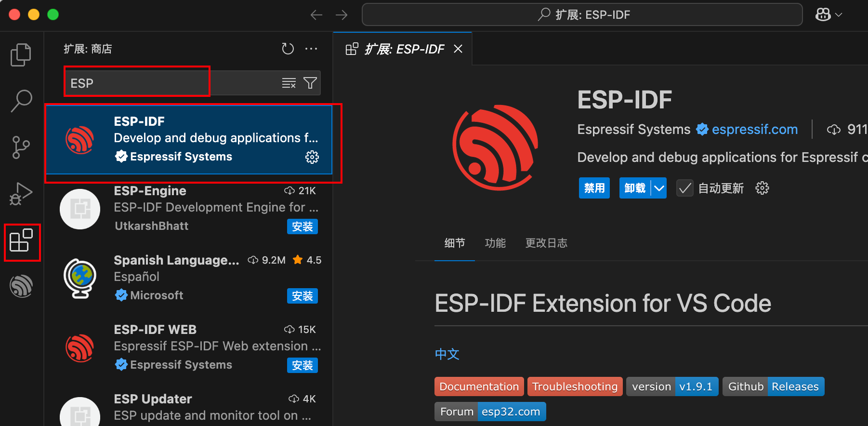Expand the uninstall (卸载) dropdown arrow
The width and height of the screenshot is (868, 426).
point(659,188)
